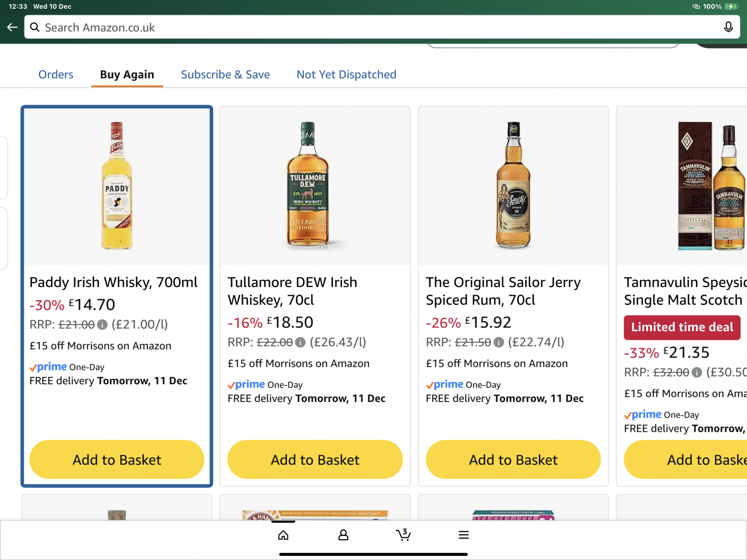
Task: Open the Not Yet Dispatched tab
Action: [x=346, y=75]
